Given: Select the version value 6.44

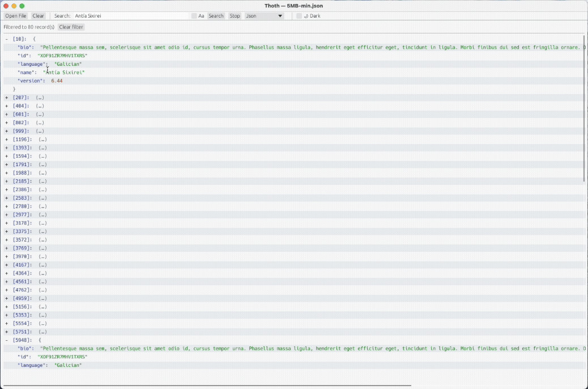Looking at the screenshot, I should point(57,81).
